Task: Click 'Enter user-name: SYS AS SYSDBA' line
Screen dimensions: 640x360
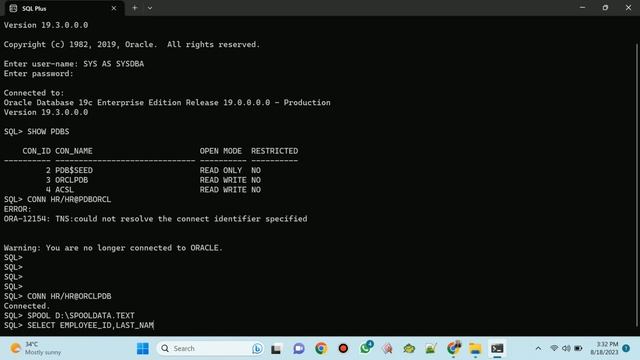Action: (74, 64)
